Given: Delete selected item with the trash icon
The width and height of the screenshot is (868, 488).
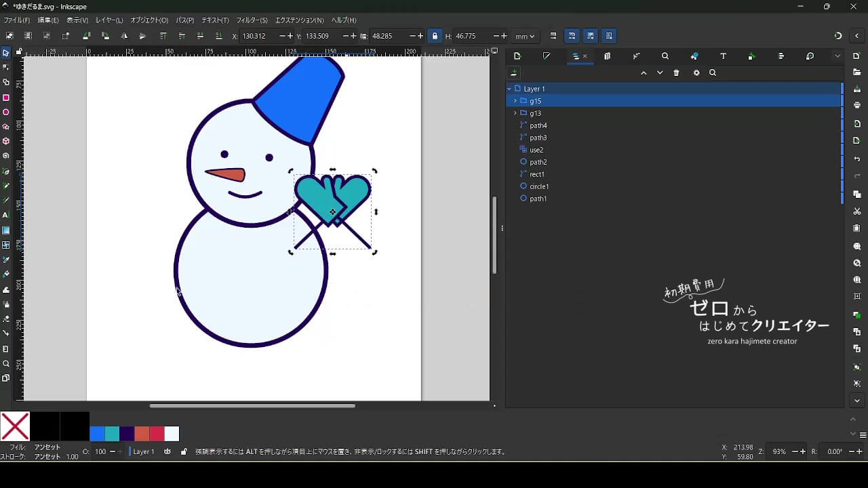Looking at the screenshot, I should pyautogui.click(x=676, y=73).
